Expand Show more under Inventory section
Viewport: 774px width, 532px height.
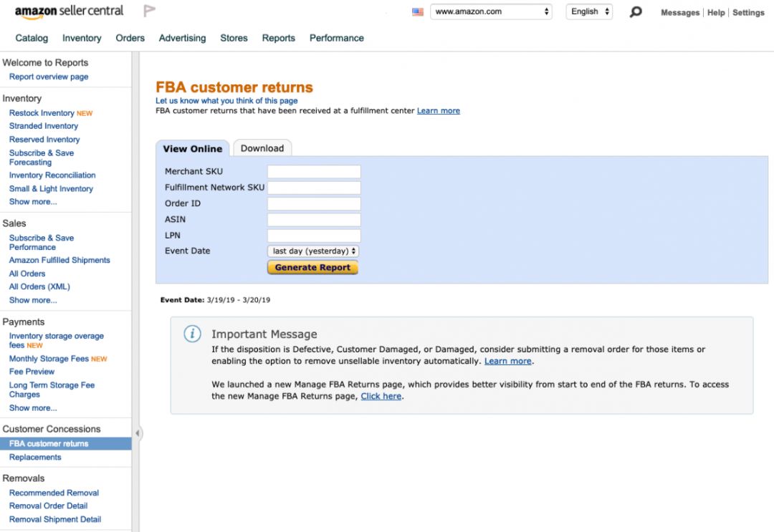click(x=33, y=202)
